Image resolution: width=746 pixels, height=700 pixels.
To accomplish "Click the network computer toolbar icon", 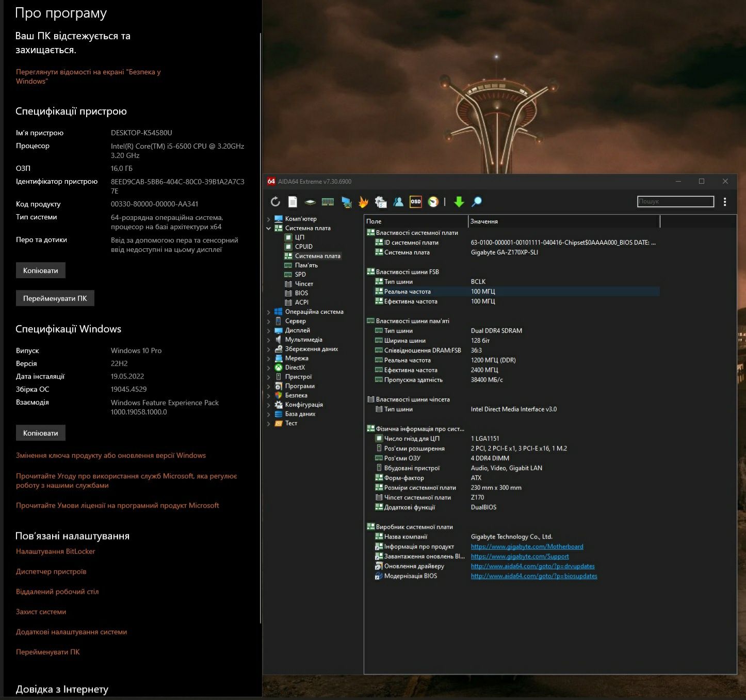I will pos(346,202).
